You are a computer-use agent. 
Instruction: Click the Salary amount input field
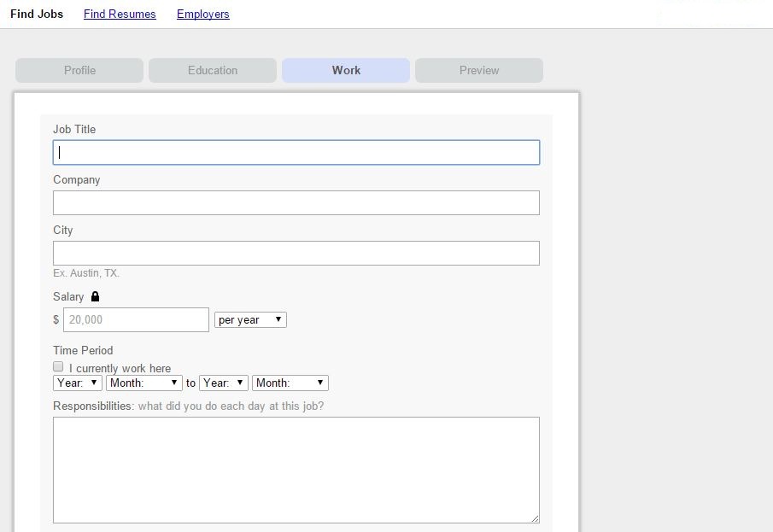click(136, 319)
